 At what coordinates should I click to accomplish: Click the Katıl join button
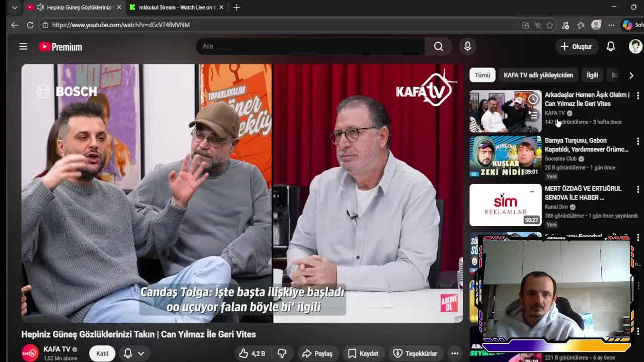point(102,353)
